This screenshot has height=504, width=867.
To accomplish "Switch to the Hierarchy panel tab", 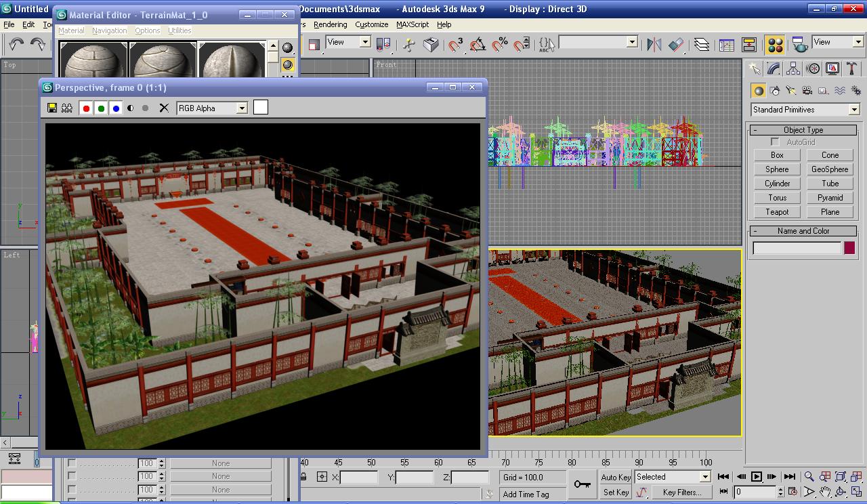I will (793, 69).
